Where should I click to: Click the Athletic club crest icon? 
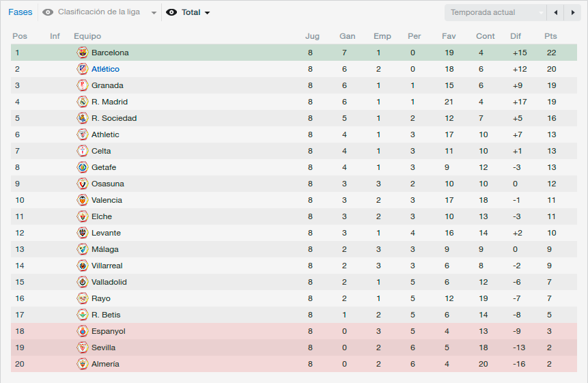pyautogui.click(x=83, y=134)
